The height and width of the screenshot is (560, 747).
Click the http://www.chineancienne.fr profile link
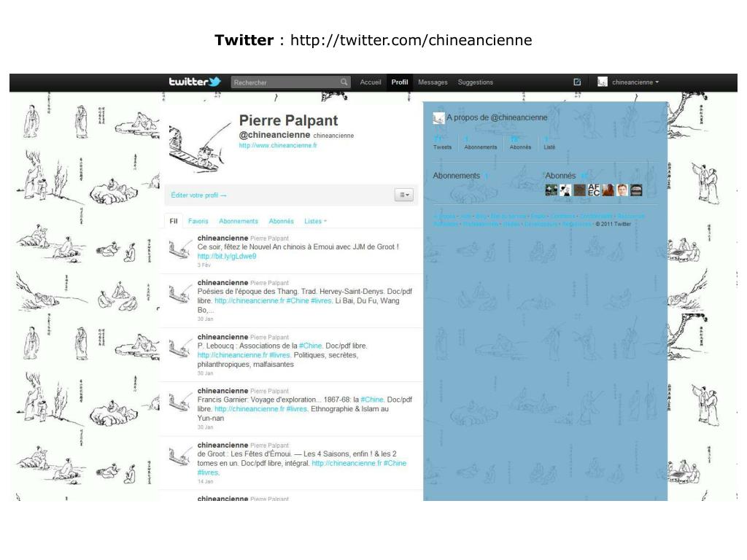click(x=278, y=145)
